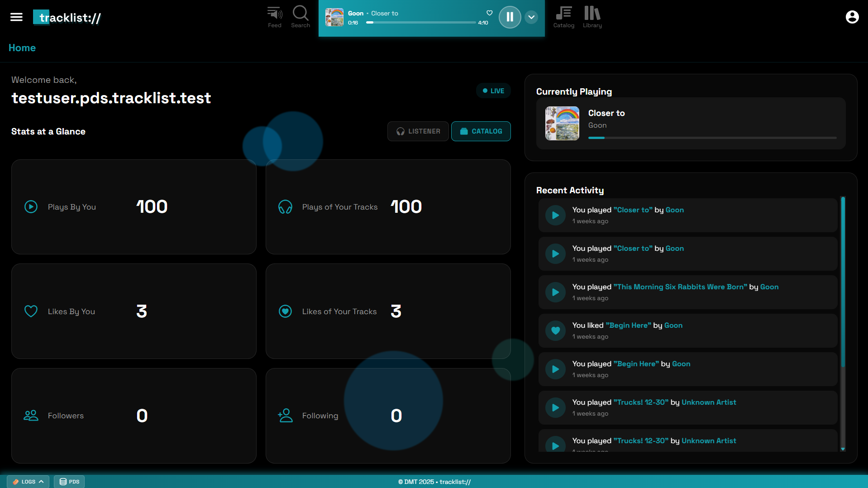
Task: Open the hamburger navigation menu
Action: [x=16, y=17]
